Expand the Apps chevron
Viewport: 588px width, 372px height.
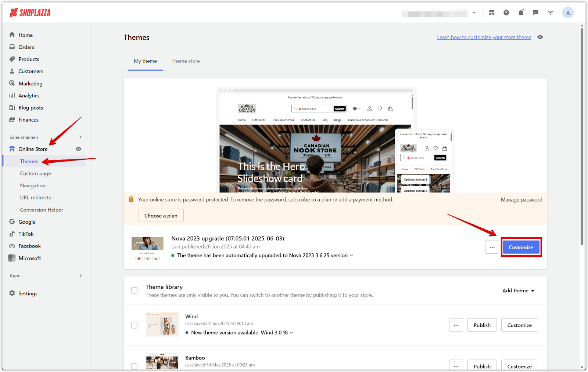pyautogui.click(x=80, y=275)
